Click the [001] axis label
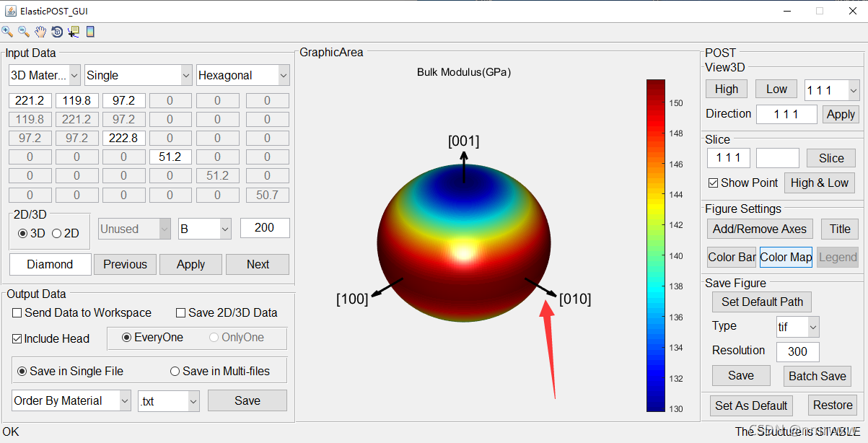 [464, 141]
